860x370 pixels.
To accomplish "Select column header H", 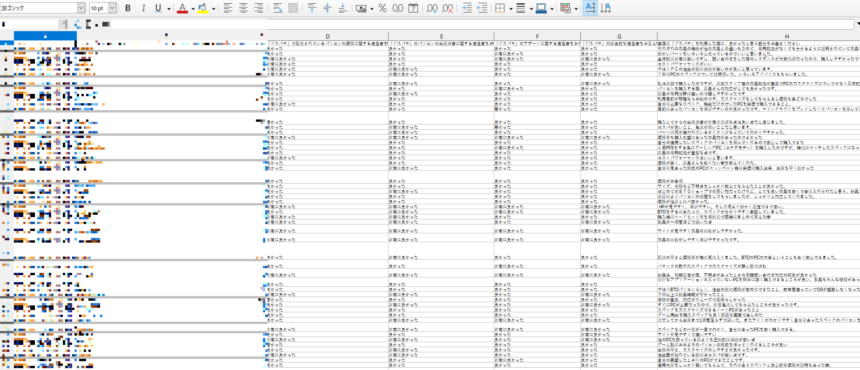I will (x=758, y=36).
